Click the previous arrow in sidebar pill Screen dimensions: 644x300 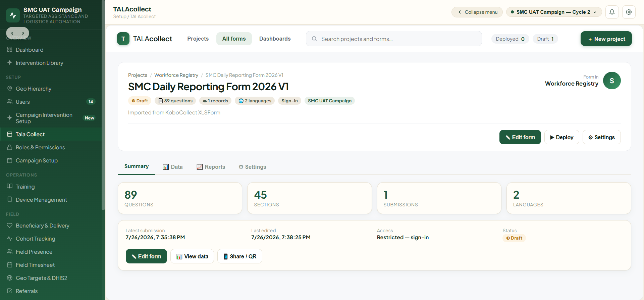[12, 33]
